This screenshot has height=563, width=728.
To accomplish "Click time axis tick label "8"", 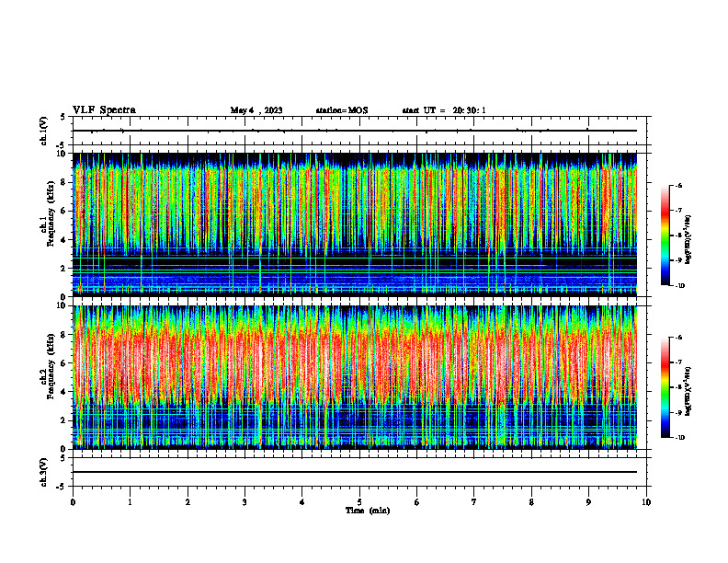I will click(x=531, y=502).
